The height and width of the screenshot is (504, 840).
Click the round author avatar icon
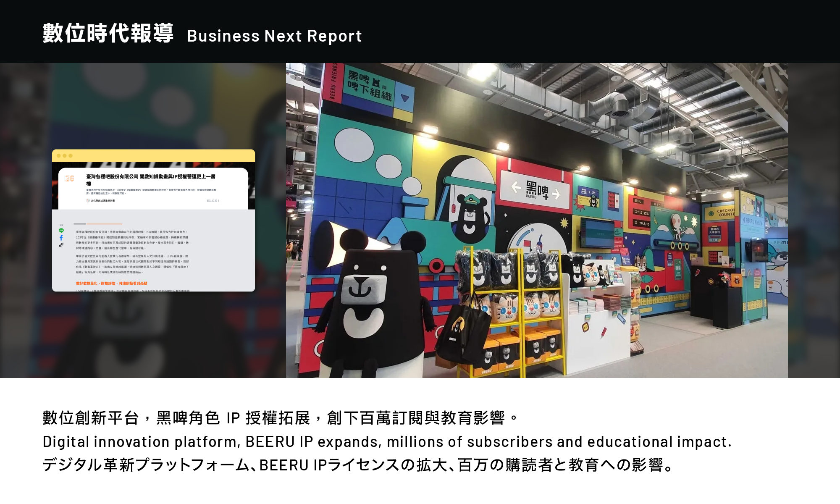point(88,201)
